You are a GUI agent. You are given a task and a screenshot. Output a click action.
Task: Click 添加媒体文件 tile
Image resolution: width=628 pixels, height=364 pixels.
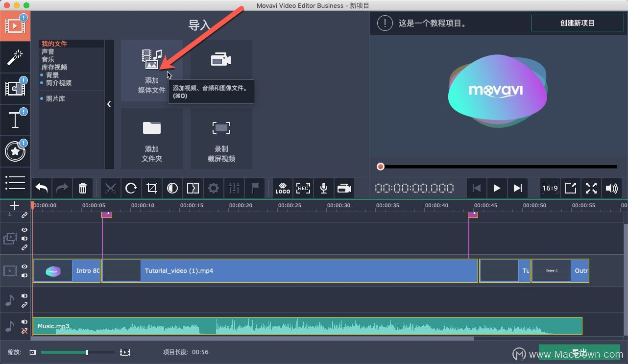152,71
